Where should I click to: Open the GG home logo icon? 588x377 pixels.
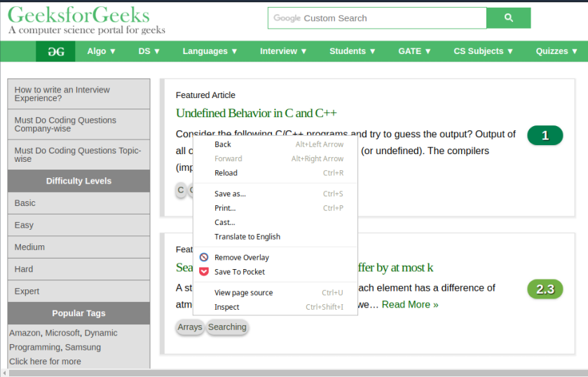tap(55, 51)
